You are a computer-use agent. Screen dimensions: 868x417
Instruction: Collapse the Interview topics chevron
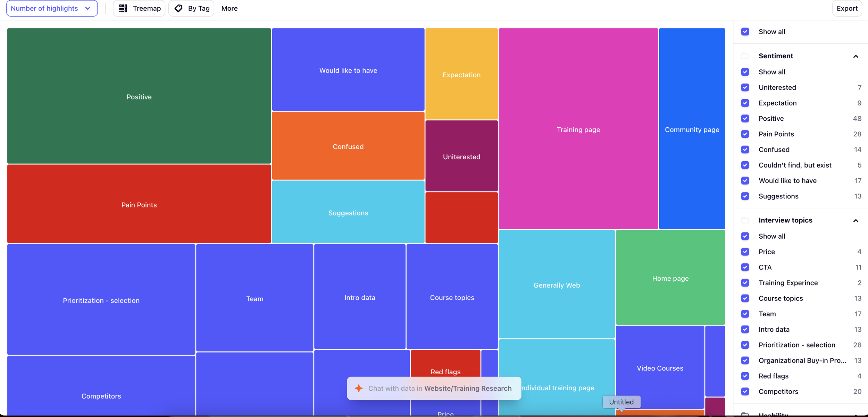(x=856, y=221)
